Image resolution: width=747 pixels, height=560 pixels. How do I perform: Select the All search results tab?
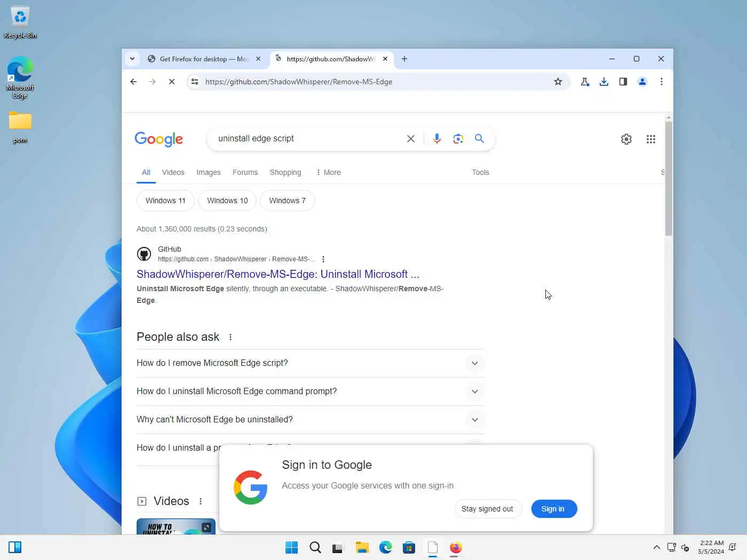pos(146,172)
